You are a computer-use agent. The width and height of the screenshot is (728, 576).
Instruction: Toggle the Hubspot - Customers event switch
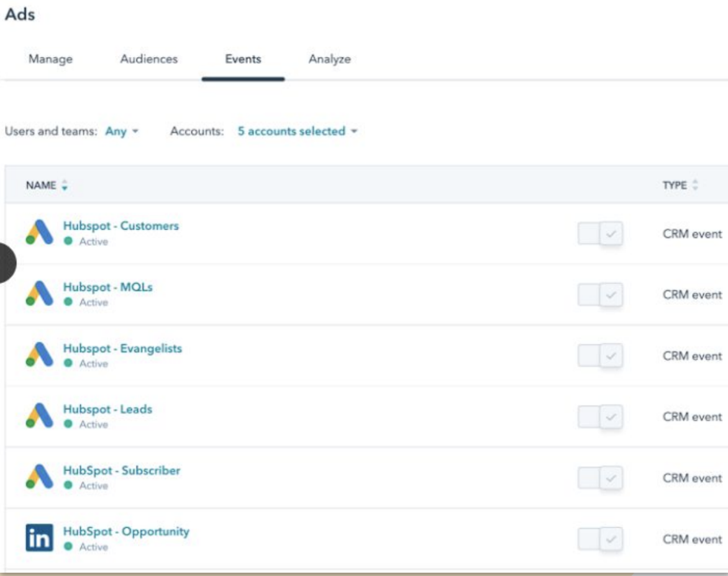(x=600, y=233)
